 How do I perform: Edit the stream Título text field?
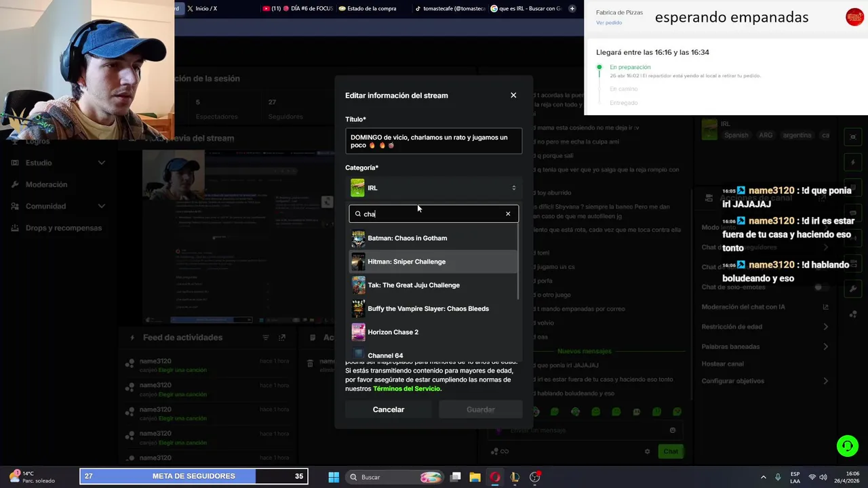coord(433,141)
